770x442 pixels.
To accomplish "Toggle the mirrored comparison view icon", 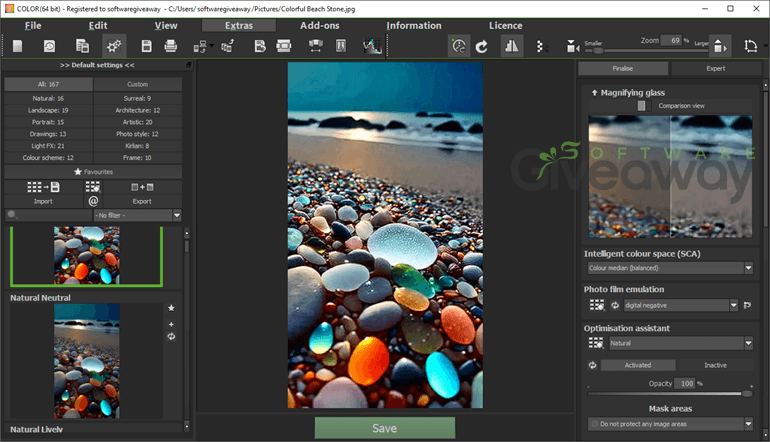I will pos(511,46).
